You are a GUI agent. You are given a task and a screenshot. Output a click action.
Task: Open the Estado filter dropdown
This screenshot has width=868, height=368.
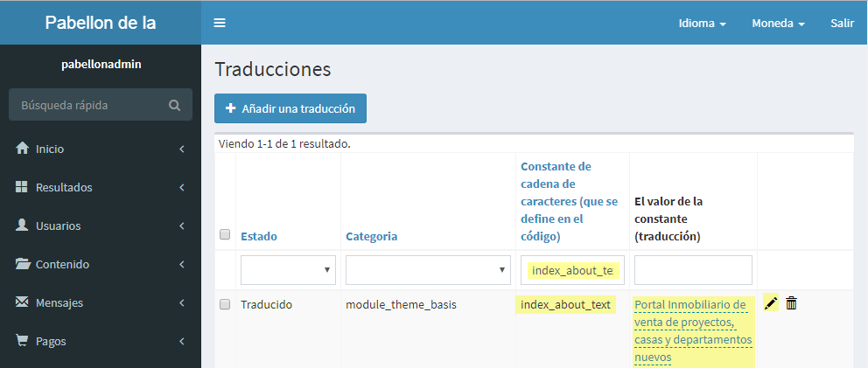[288, 270]
